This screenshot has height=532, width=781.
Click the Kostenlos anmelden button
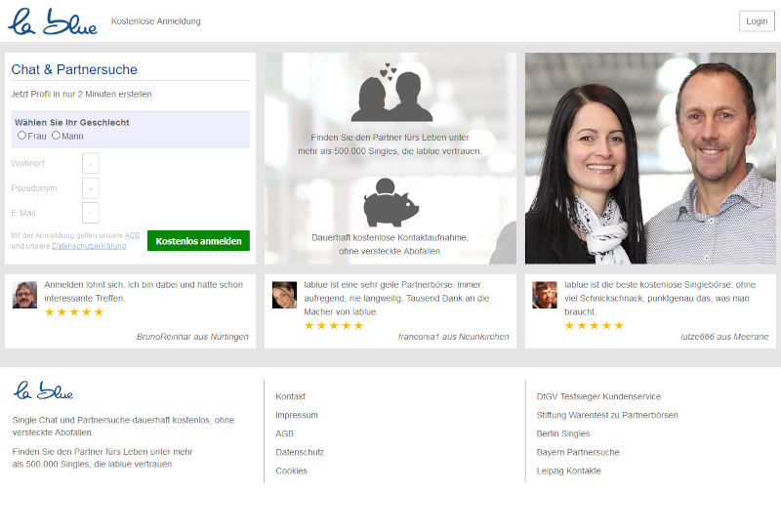198,241
